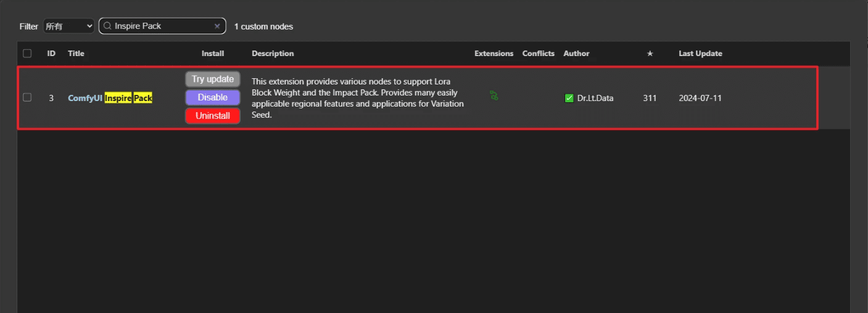
Task: Tick the checkbox for ComfyUI Inspire Pack row
Action: [27, 97]
